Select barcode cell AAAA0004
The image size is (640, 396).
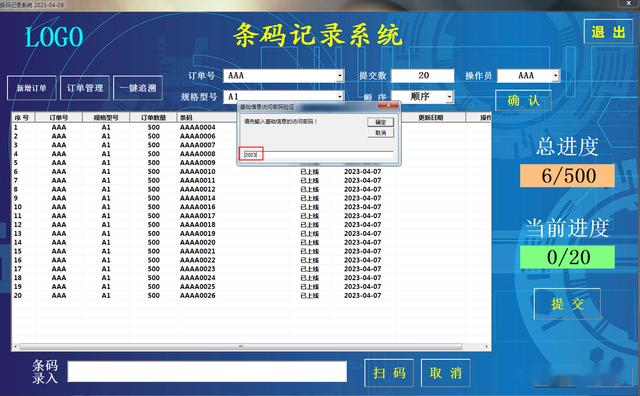(x=198, y=127)
